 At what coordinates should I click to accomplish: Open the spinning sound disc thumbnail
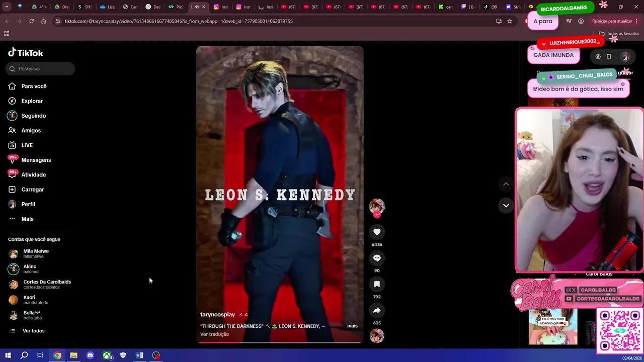[377, 335]
